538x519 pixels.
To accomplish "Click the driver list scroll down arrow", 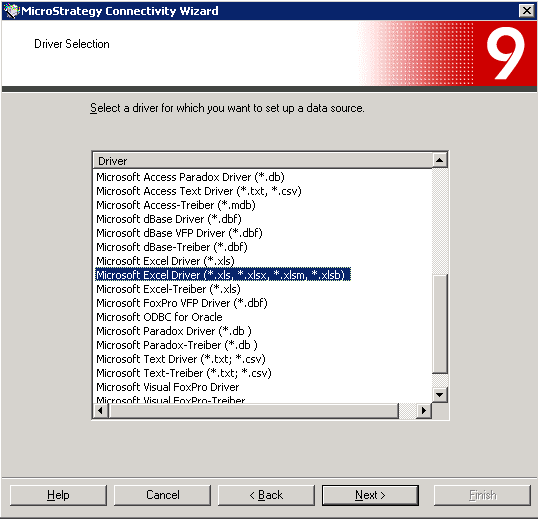I will click(440, 395).
